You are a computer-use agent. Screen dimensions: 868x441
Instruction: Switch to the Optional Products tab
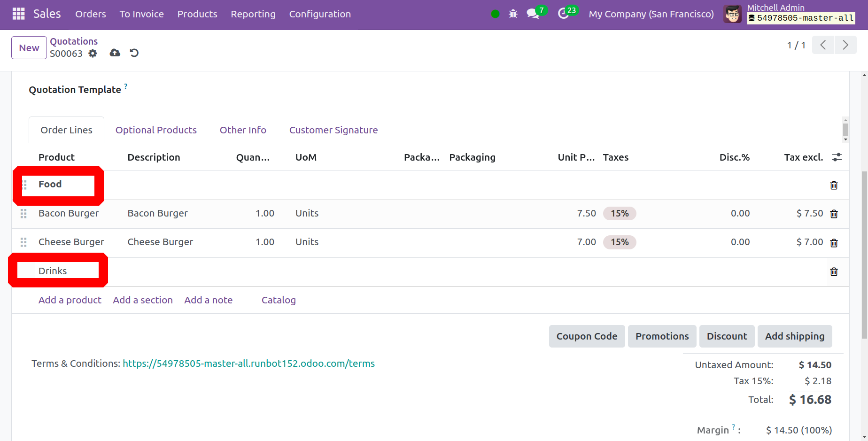pyautogui.click(x=156, y=130)
